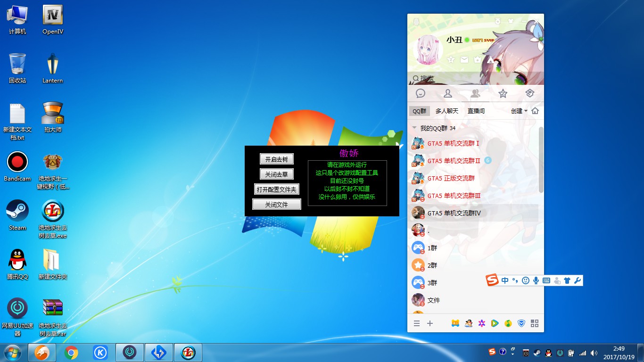Open QQ Games icon in QQ footer
Screen dimensions: 644x362
[455, 323]
